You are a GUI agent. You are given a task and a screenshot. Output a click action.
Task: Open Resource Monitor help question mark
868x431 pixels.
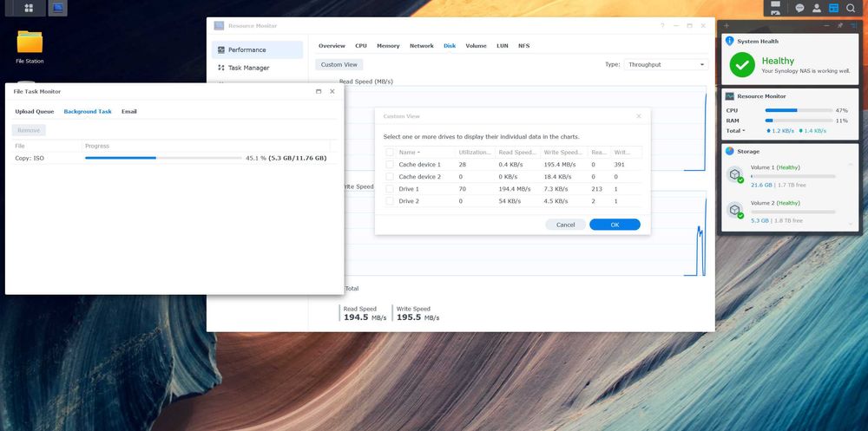(662, 26)
